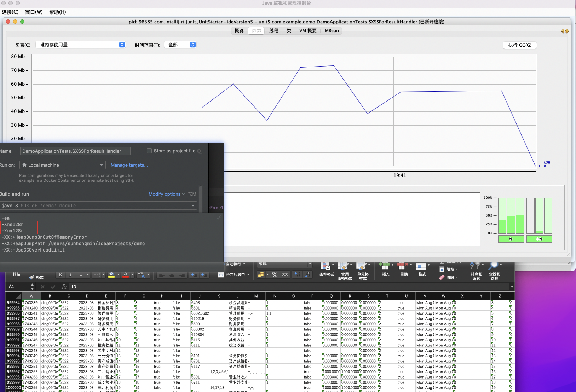
Task: Click merge and center icon
Action: [x=221, y=275]
